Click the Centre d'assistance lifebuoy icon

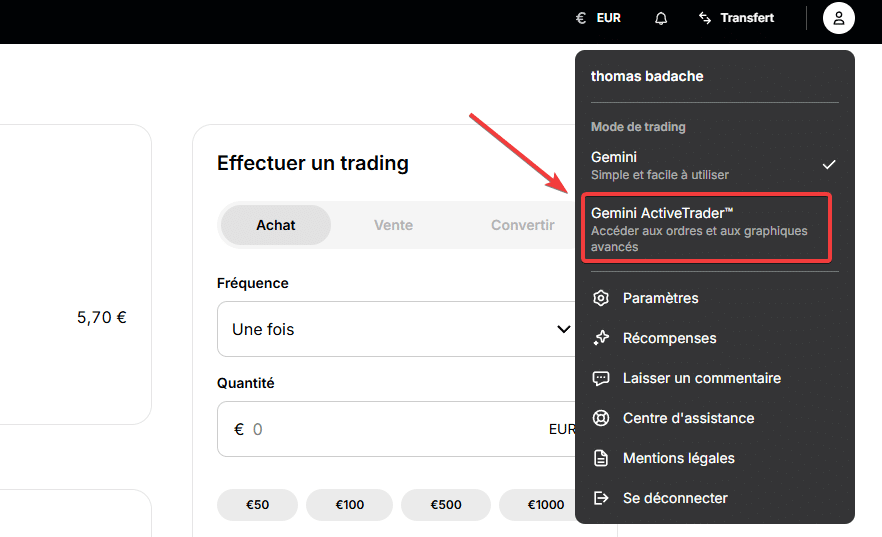pyautogui.click(x=601, y=418)
